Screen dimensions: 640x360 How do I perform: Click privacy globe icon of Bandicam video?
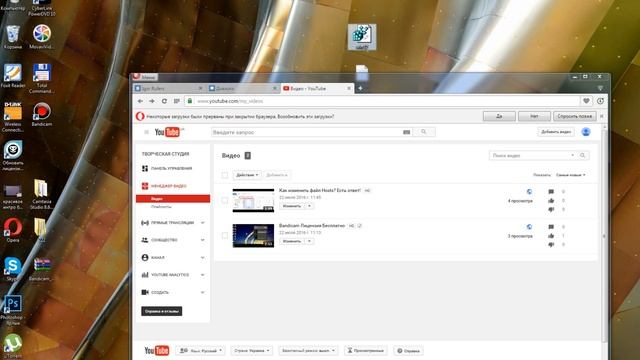click(x=529, y=227)
